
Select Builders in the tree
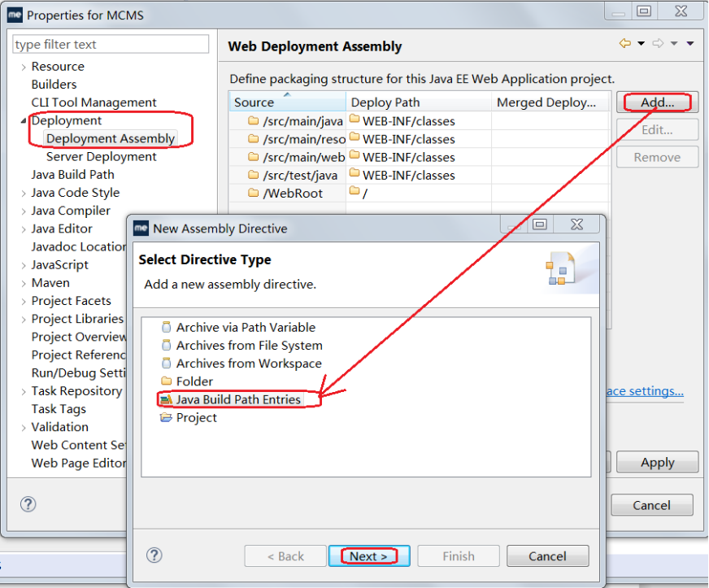(54, 84)
